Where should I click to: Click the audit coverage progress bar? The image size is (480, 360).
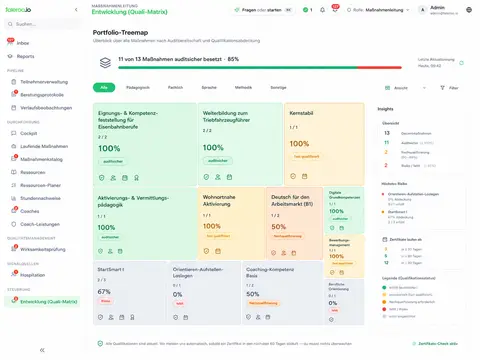click(260, 68)
